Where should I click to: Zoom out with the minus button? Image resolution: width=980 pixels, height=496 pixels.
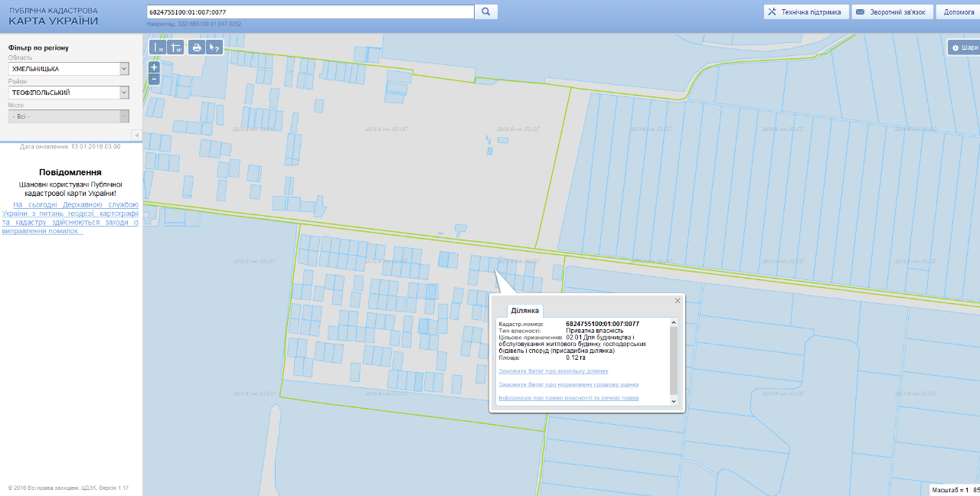[x=154, y=79]
